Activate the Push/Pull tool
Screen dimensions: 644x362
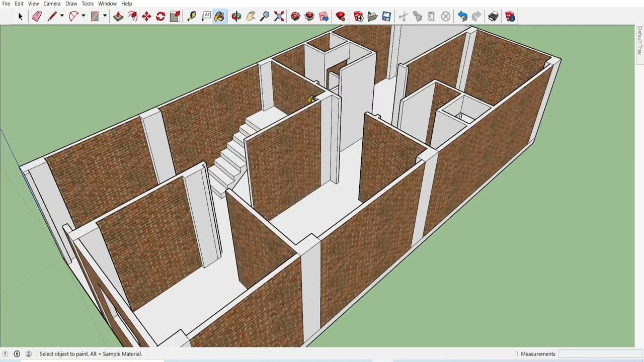click(x=118, y=17)
